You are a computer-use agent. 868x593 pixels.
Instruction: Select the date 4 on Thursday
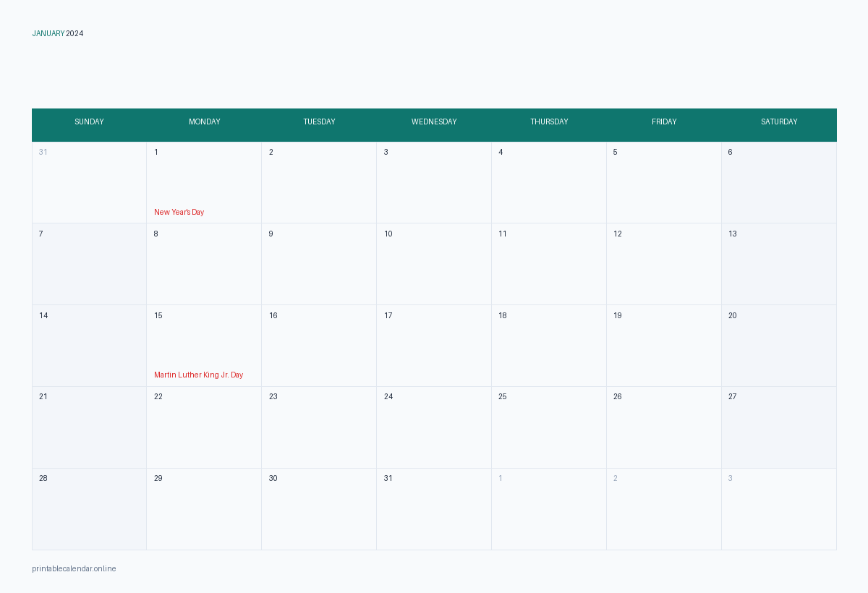pos(549,182)
